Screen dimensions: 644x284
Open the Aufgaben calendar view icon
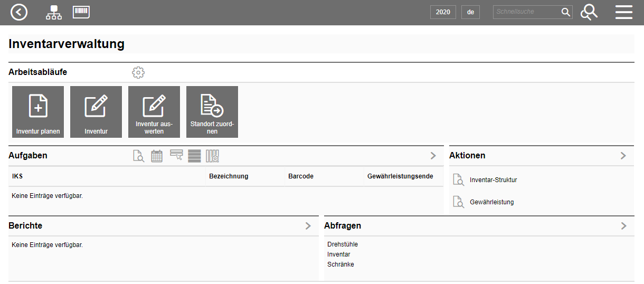click(x=157, y=156)
